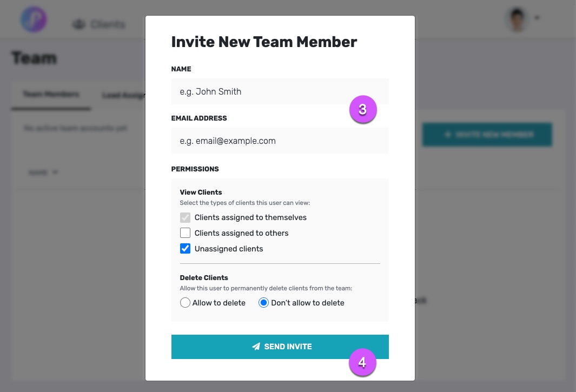The height and width of the screenshot is (392, 576).
Task: Switch to the Lead Assignment tab
Action: coord(123,95)
